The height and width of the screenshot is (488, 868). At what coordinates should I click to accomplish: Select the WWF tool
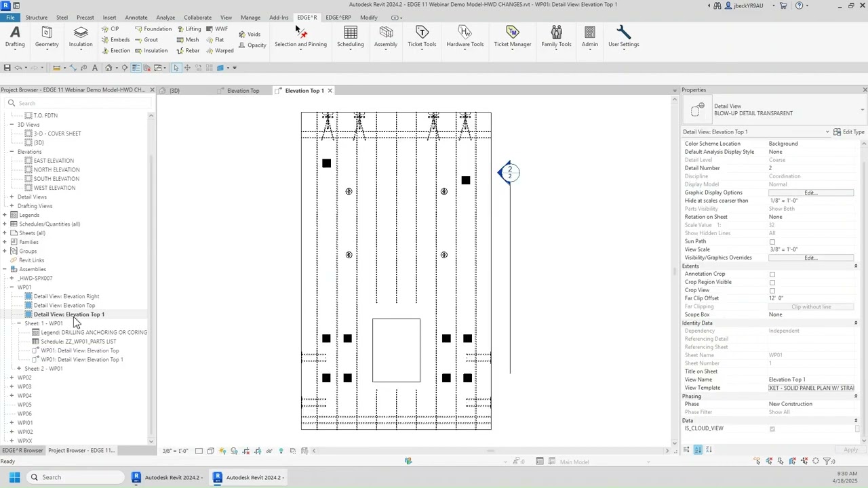click(217, 29)
